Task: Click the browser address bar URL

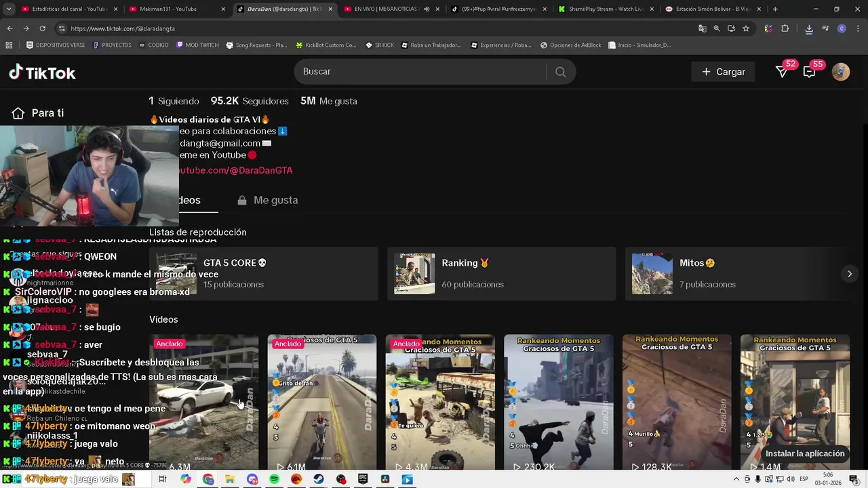Action: (x=123, y=28)
